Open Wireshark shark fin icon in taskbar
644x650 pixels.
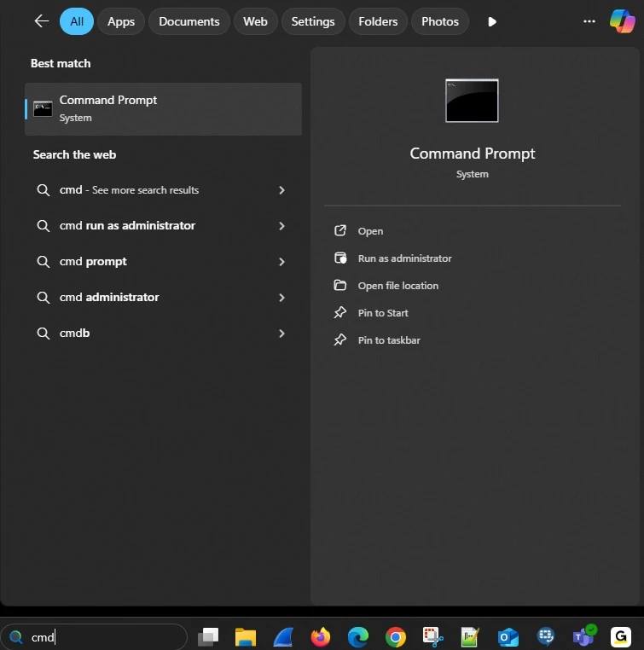[283, 636]
